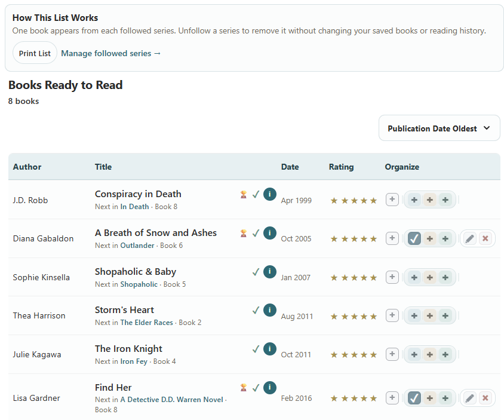The image size is (504, 420).
Task: Open Conspiracy in Death book title
Action: pos(138,194)
